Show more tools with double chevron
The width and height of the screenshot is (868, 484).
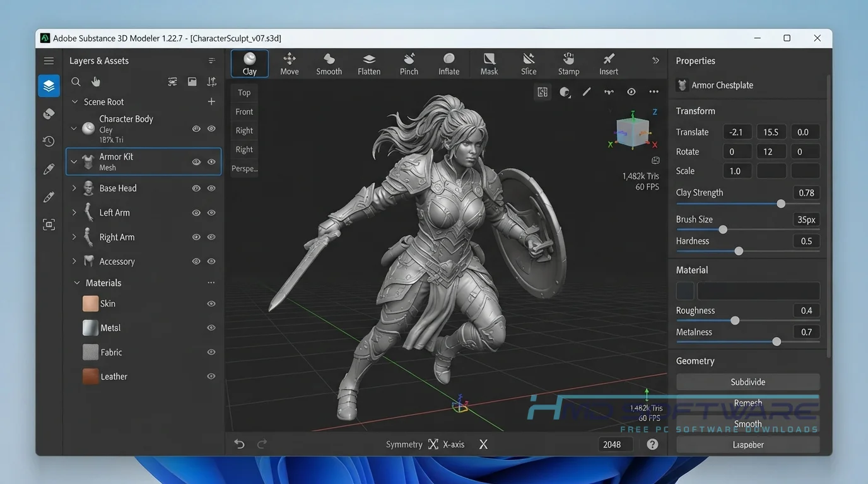(x=655, y=60)
